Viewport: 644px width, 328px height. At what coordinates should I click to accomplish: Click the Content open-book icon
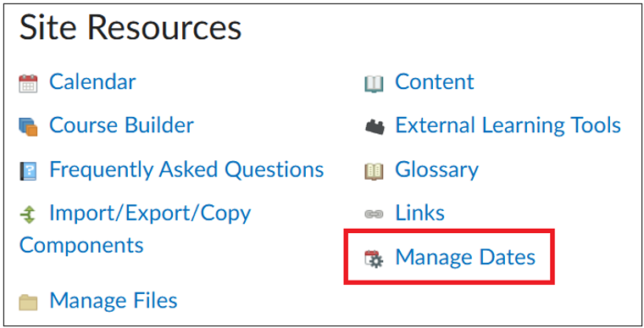(375, 83)
